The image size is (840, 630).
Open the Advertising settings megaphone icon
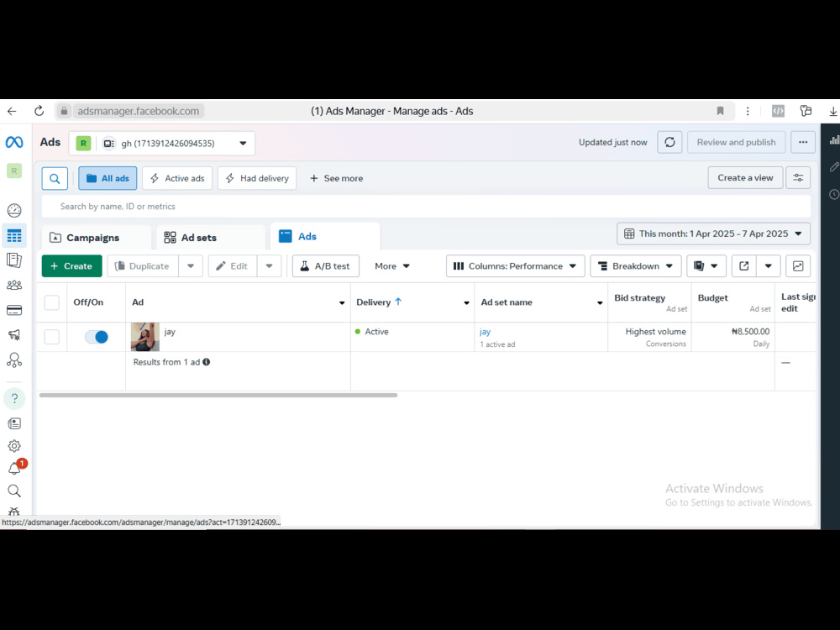click(x=14, y=335)
